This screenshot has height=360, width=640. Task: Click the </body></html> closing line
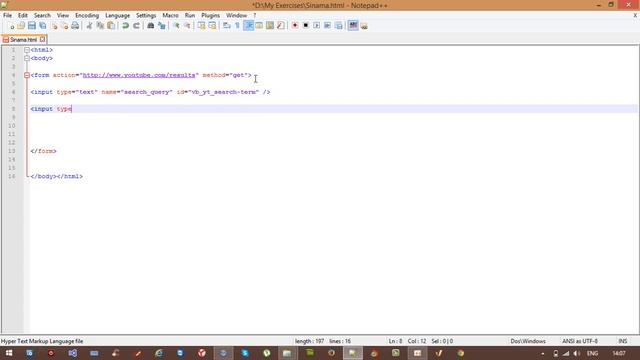pos(56,176)
